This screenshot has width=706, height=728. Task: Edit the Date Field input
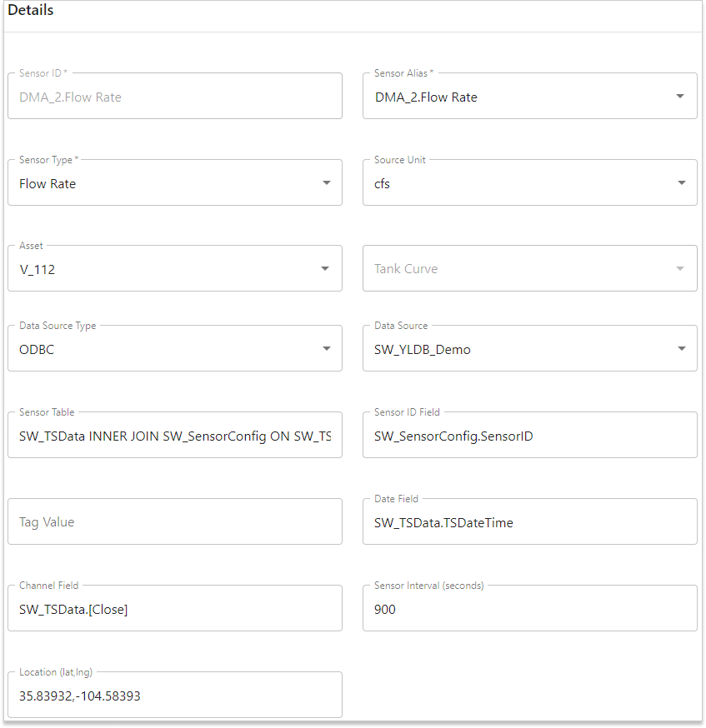tap(529, 522)
